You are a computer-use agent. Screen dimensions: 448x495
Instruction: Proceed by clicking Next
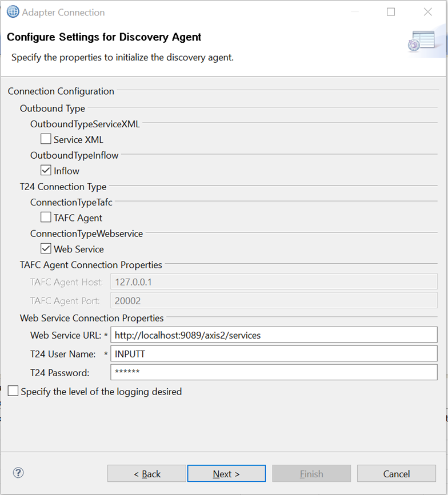coord(226,474)
